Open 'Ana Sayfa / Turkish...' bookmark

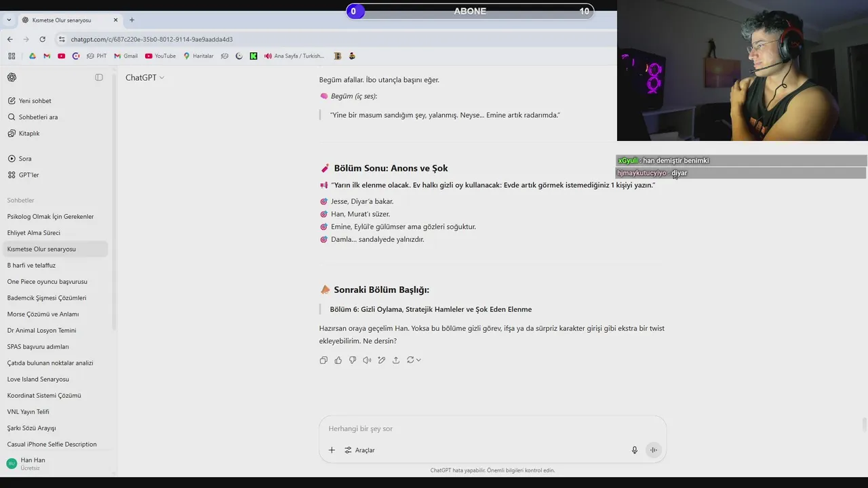click(x=294, y=56)
